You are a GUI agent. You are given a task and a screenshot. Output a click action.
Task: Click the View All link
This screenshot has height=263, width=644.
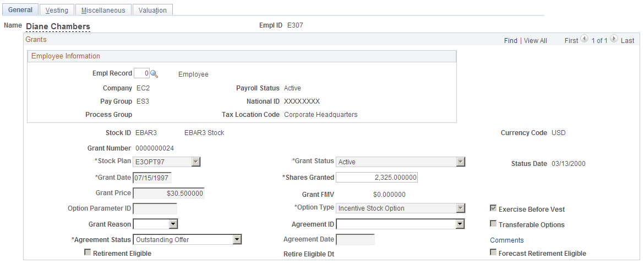click(536, 40)
